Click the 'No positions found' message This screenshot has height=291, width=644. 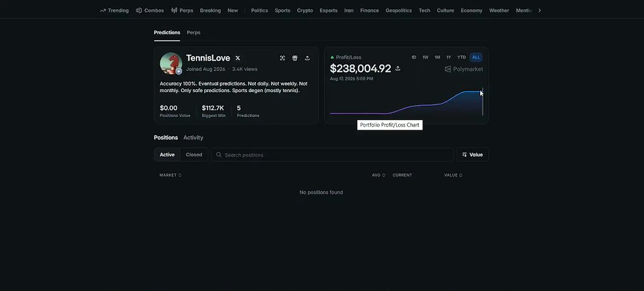tap(321, 192)
